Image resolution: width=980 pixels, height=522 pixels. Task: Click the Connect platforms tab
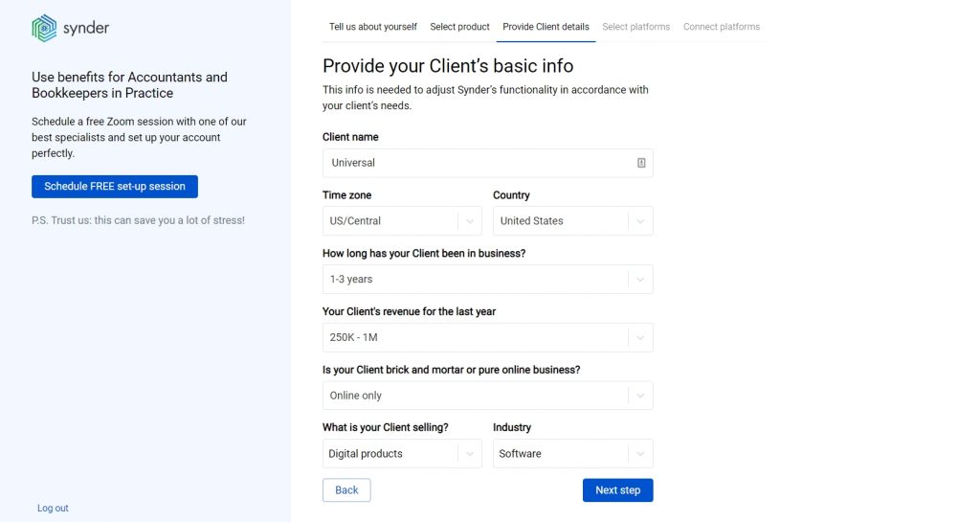(722, 27)
